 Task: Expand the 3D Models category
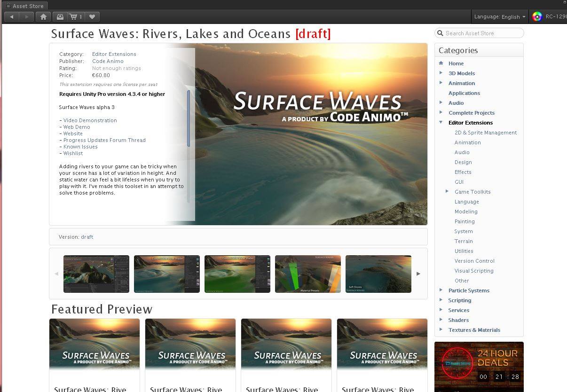(441, 73)
